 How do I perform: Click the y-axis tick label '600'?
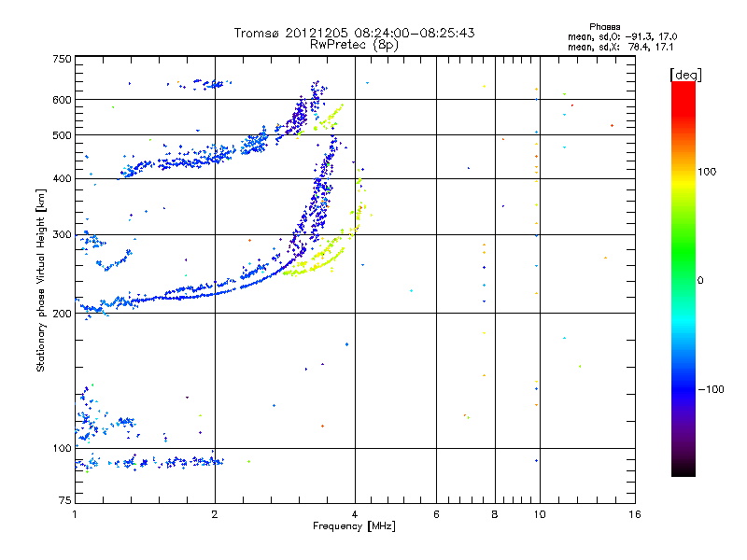(x=63, y=100)
